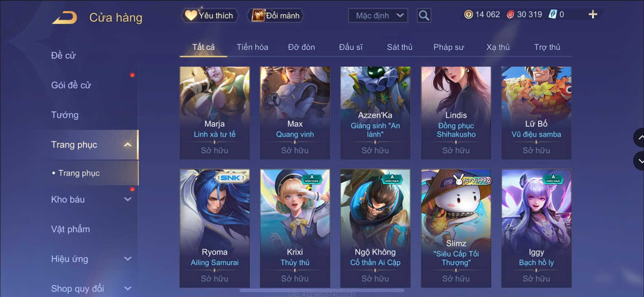
Task: Click the heart Yêu thích button
Action: click(x=209, y=15)
